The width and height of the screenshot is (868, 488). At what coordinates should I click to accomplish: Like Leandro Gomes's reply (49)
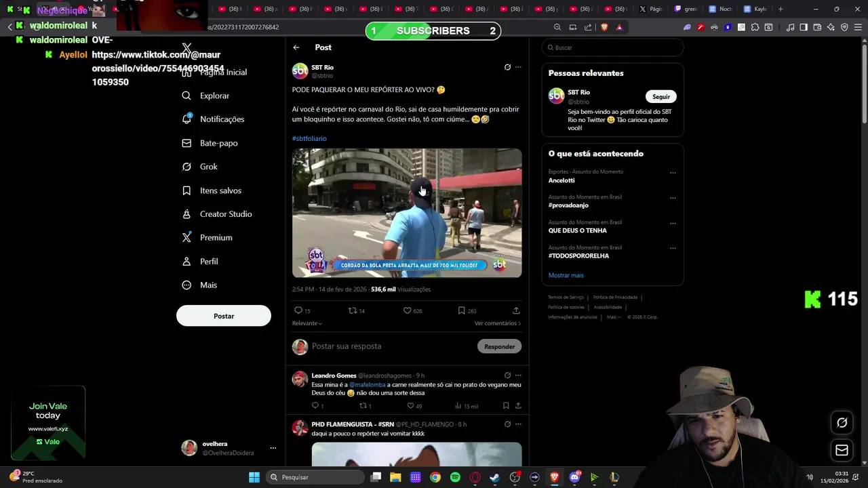pyautogui.click(x=414, y=406)
